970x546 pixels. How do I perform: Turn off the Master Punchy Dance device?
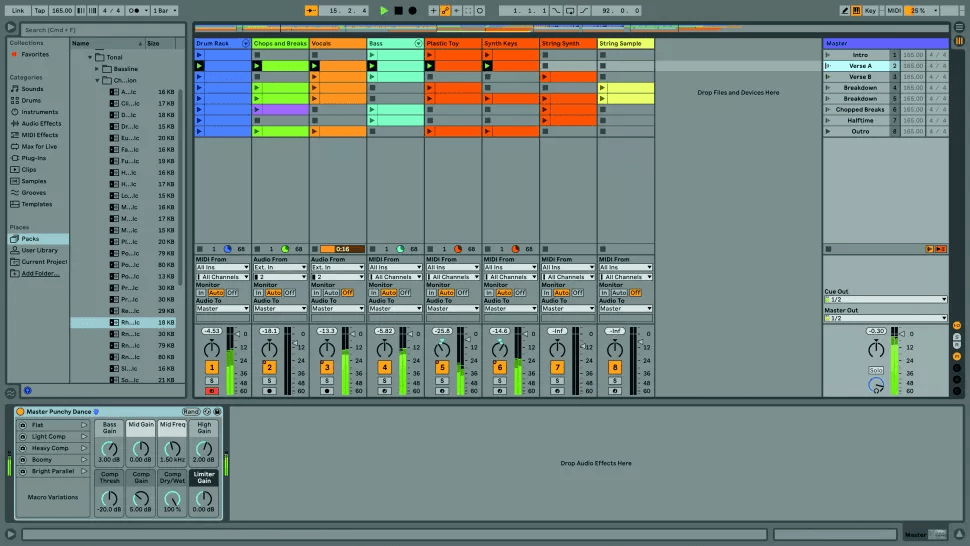(20, 412)
